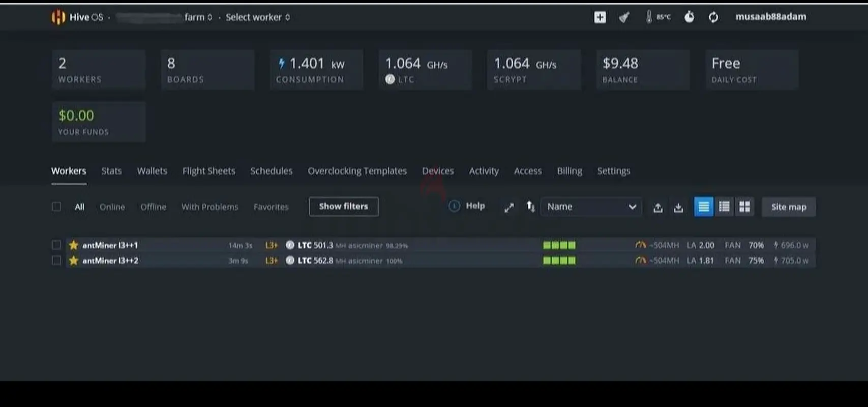Click the Show filters button

343,207
